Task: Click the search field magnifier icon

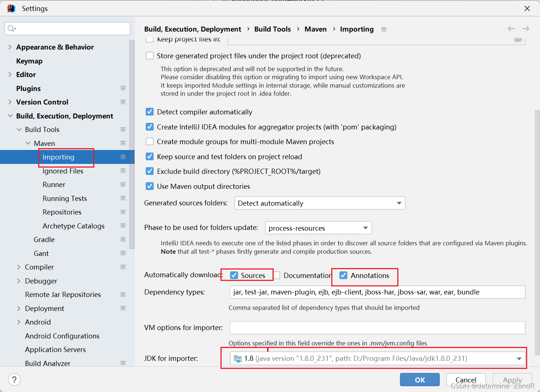Action: 11,29
